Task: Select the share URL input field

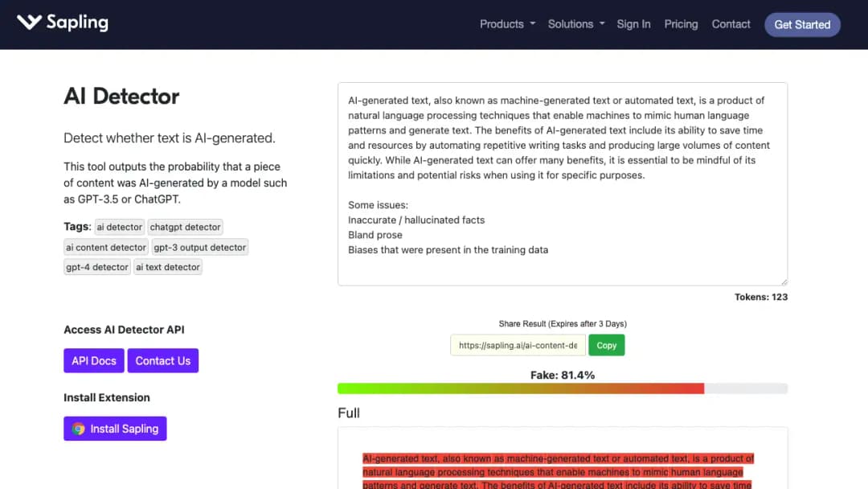Action: [x=518, y=344]
